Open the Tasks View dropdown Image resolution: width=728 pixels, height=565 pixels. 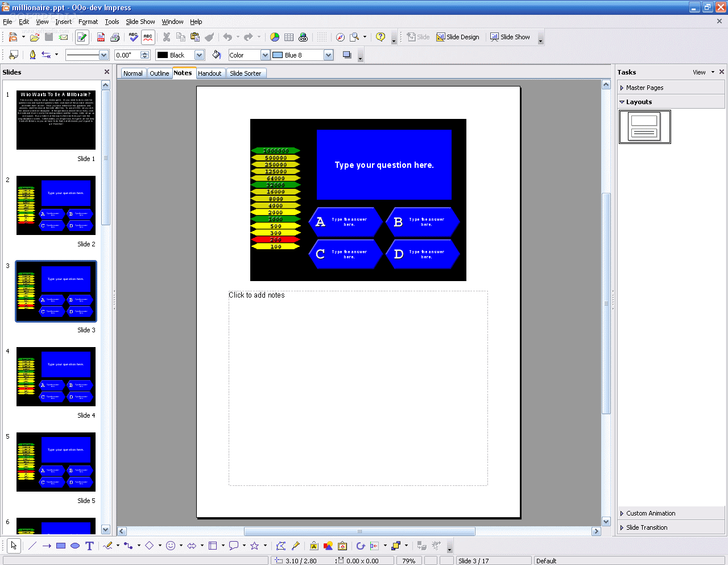(x=704, y=72)
